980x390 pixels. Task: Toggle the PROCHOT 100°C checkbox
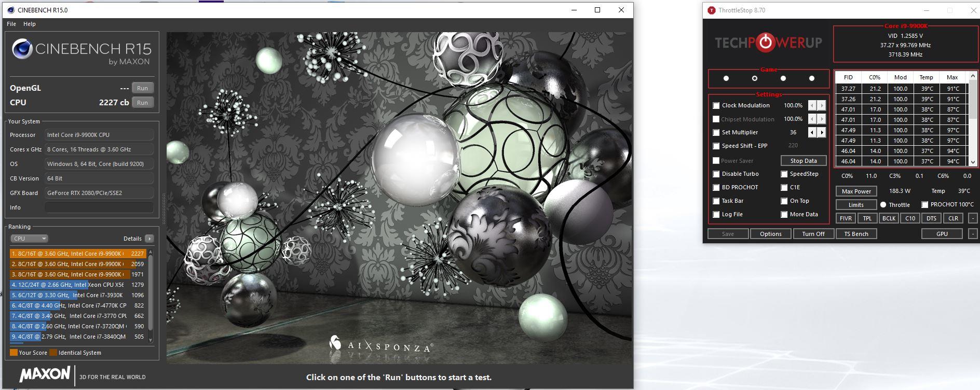pos(925,205)
